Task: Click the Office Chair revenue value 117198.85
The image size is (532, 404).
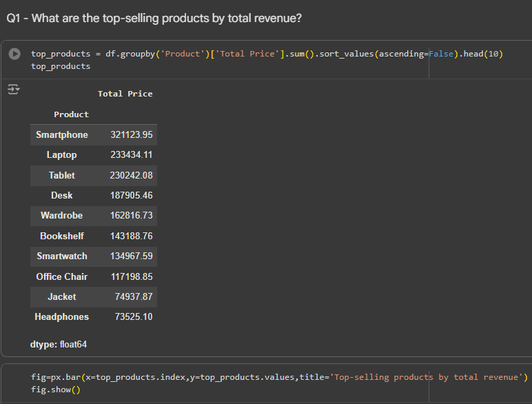Action: [x=131, y=276]
